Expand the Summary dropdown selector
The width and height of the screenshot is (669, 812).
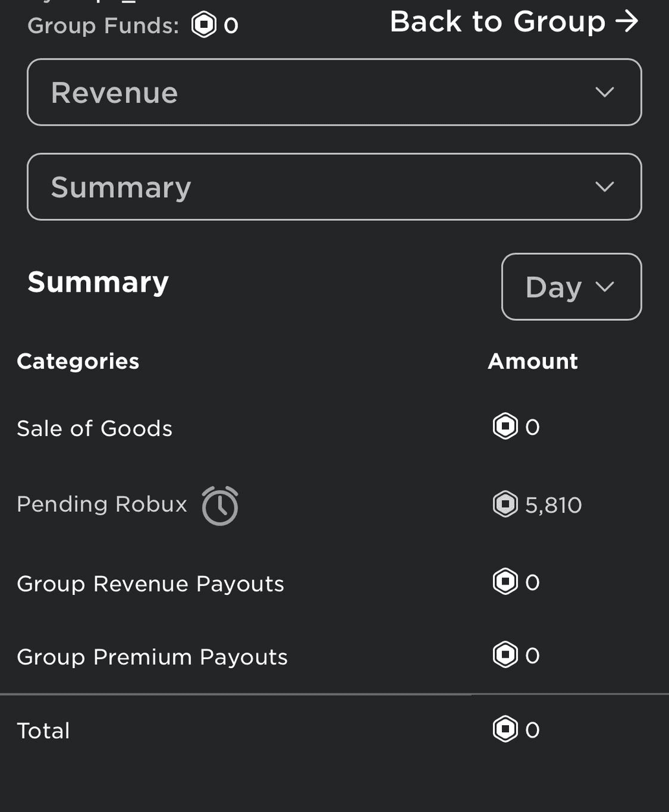pyautogui.click(x=334, y=187)
